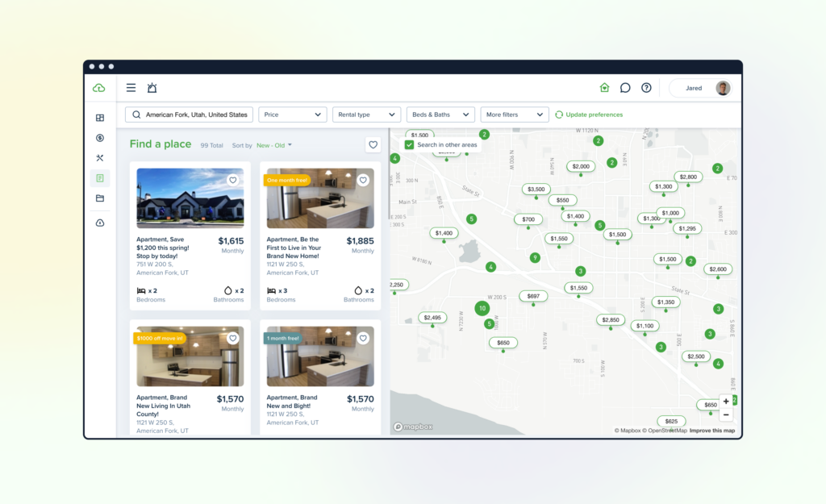
Task: Click the cluster marker showing 10
Action: point(482,309)
